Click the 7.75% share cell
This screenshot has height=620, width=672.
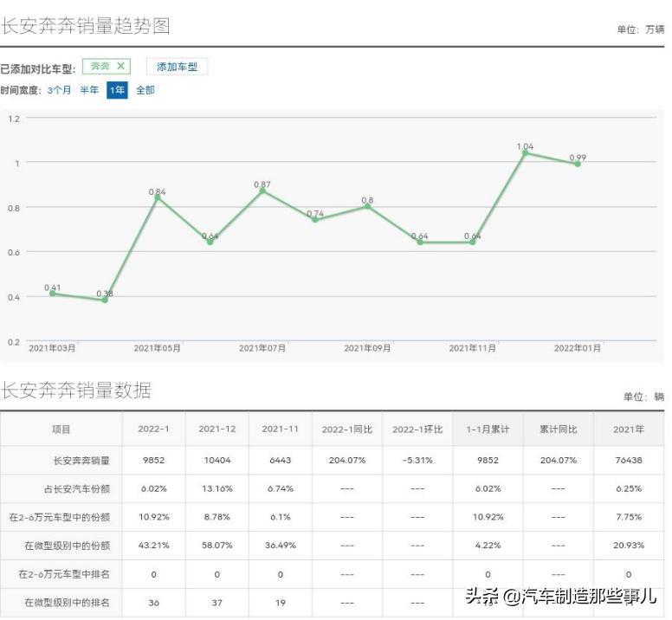point(629,517)
